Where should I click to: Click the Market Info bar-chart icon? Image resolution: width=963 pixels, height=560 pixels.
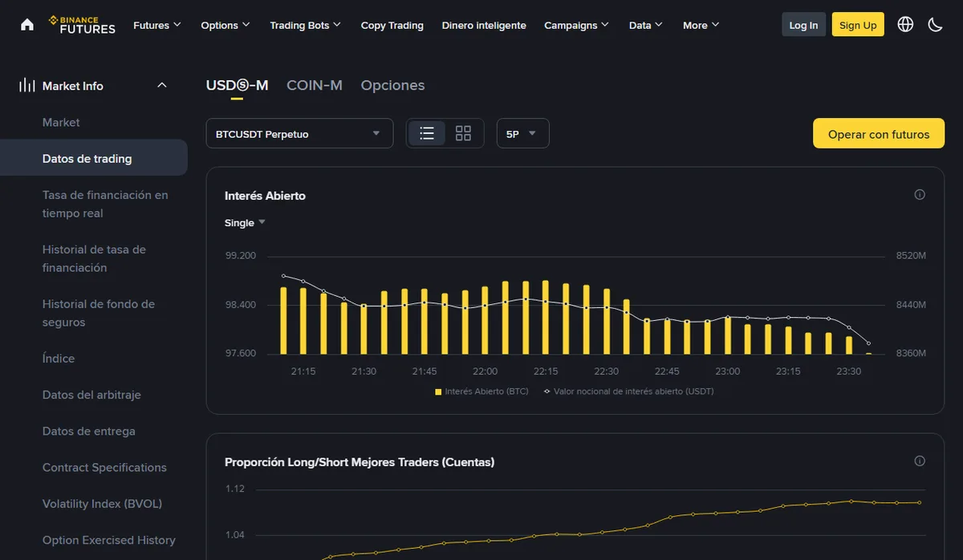[27, 85]
